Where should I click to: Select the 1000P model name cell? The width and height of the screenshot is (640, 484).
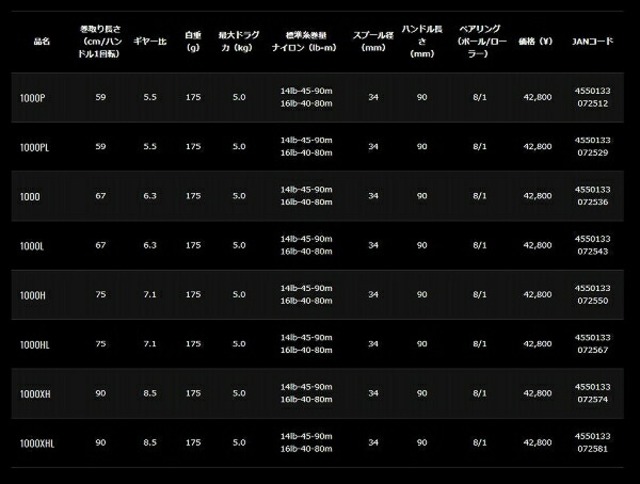pyautogui.click(x=33, y=98)
